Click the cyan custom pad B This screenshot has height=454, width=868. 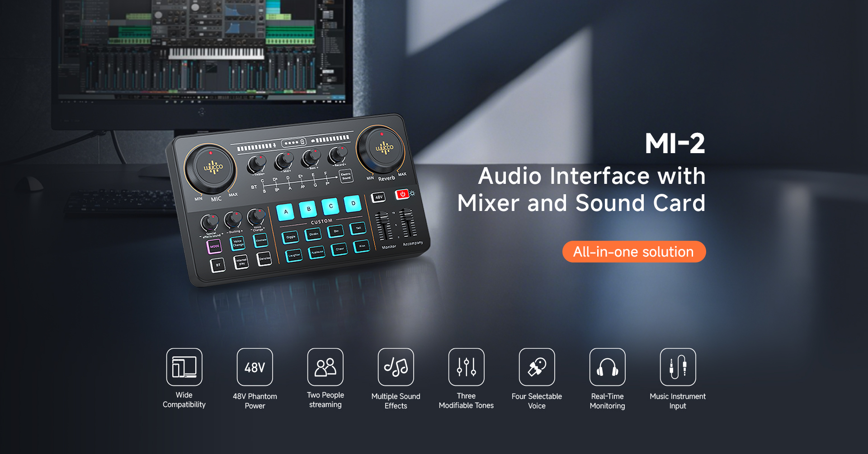pos(308,209)
